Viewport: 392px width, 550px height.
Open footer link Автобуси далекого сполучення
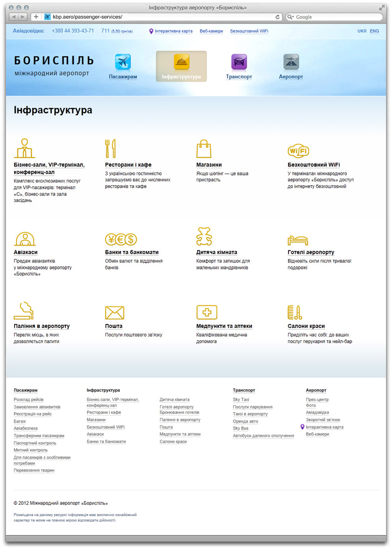(x=264, y=436)
